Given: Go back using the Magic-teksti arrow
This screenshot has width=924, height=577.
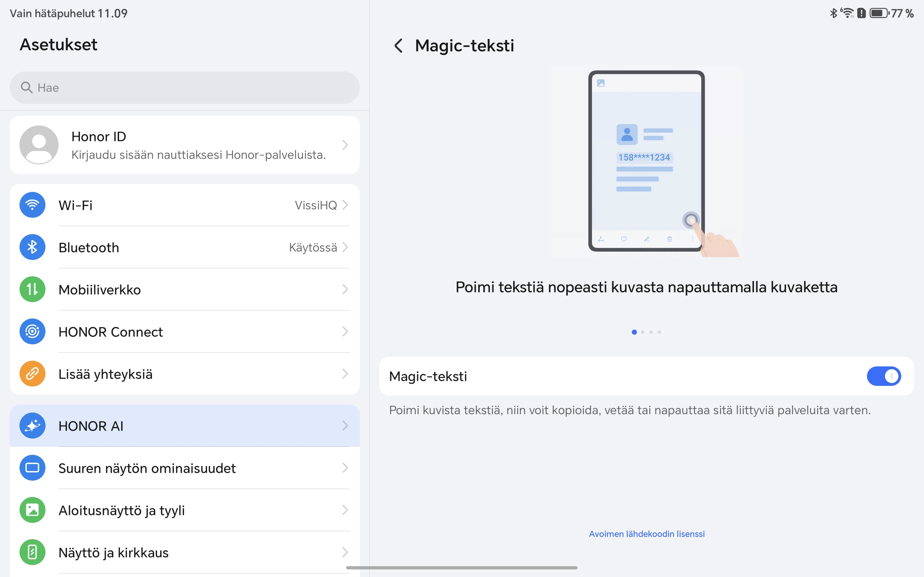Looking at the screenshot, I should pyautogui.click(x=398, y=46).
